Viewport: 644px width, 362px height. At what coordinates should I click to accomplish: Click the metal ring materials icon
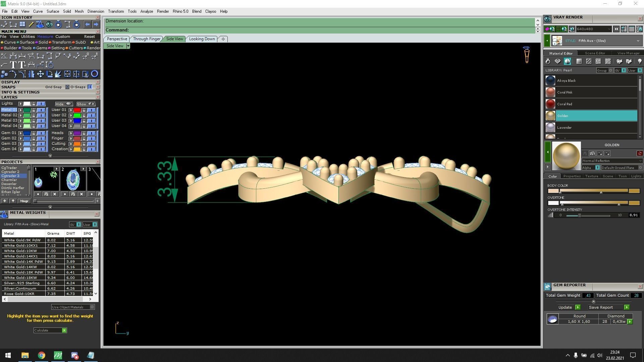pyautogui.click(x=548, y=61)
